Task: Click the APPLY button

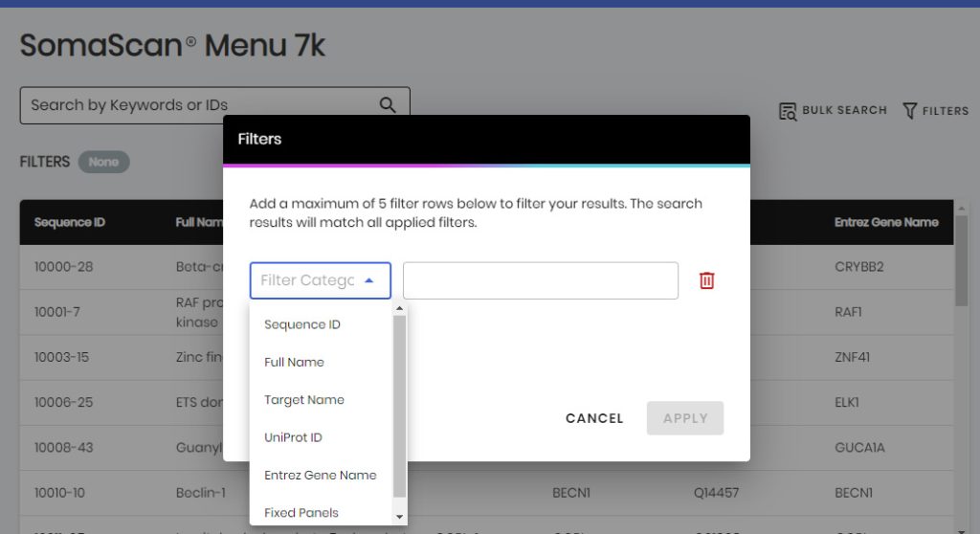Action: point(685,418)
